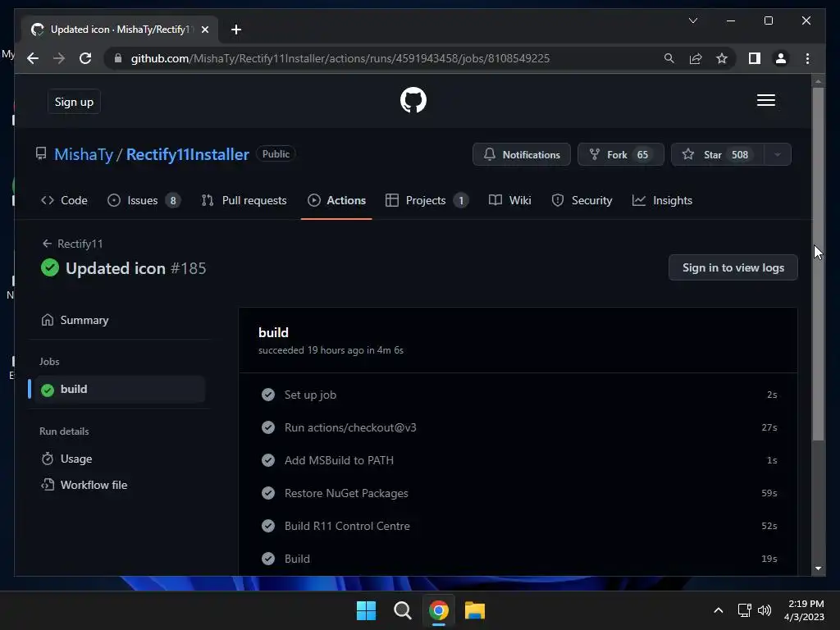Click the scrollbar down arrow
This screenshot has height=630, width=840.
818,568
